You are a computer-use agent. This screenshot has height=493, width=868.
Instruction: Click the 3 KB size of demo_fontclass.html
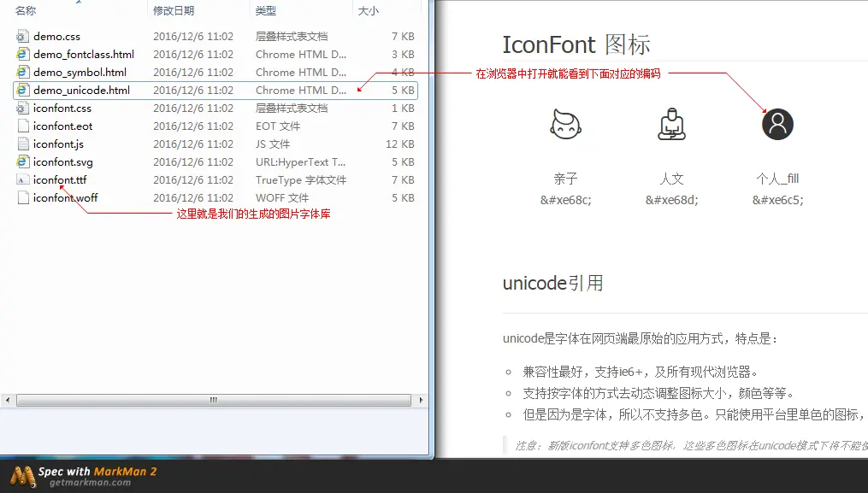403,54
